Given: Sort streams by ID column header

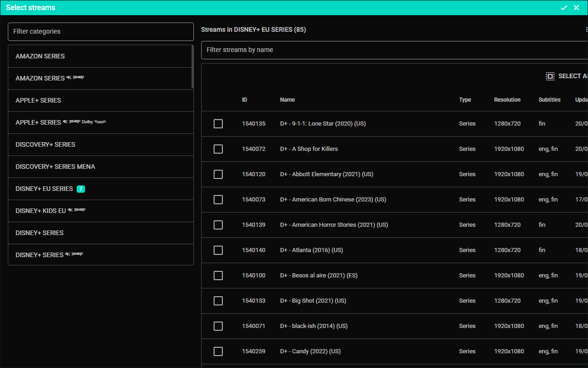Looking at the screenshot, I should (x=244, y=100).
